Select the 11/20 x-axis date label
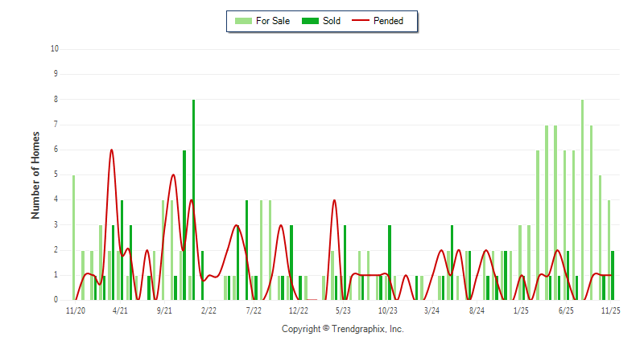 click(75, 310)
